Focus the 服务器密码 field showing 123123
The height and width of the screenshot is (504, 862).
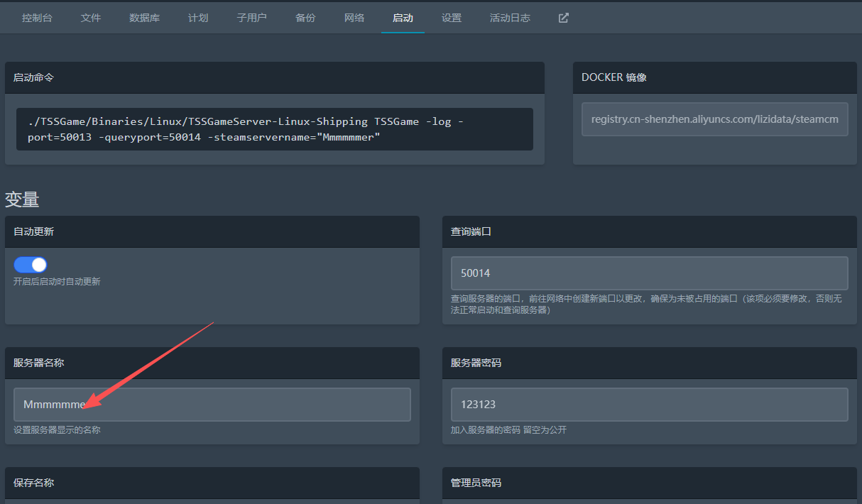pyautogui.click(x=649, y=405)
